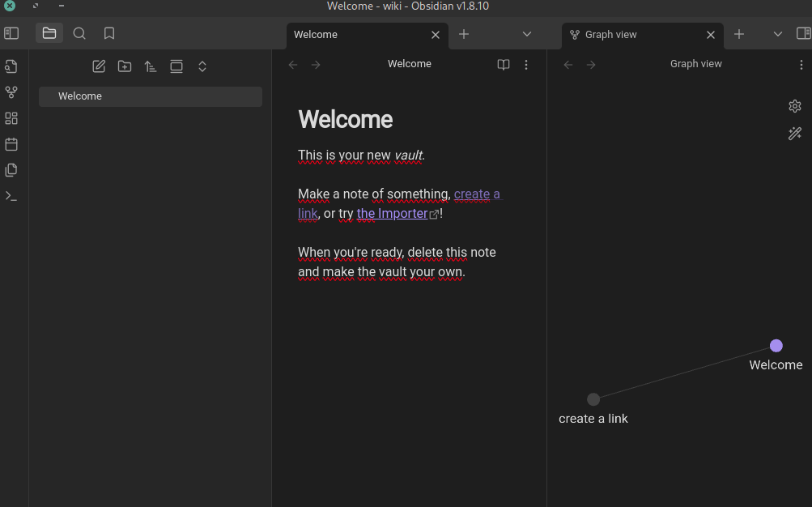Open the sort order dropdown in file explorer

pyautogui.click(x=151, y=66)
